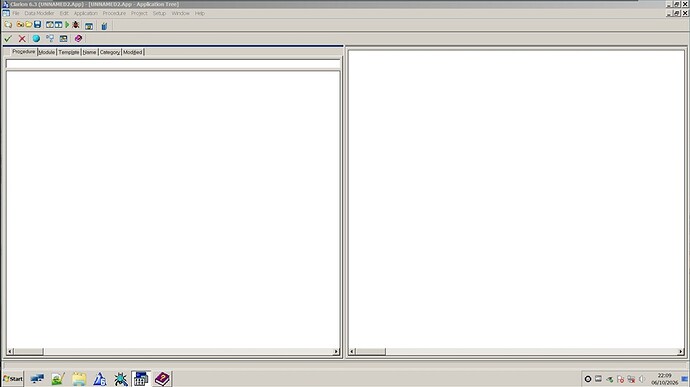Switch to the Template tab

pyautogui.click(x=69, y=52)
